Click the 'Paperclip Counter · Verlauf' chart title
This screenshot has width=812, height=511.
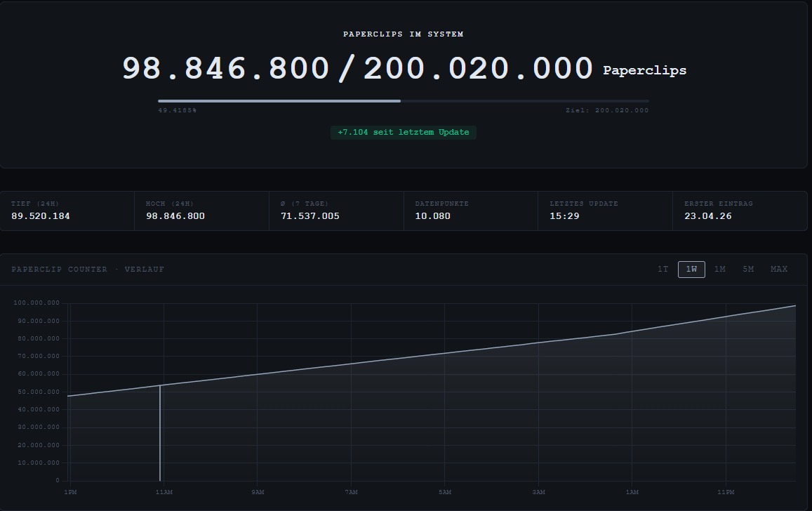(x=88, y=270)
